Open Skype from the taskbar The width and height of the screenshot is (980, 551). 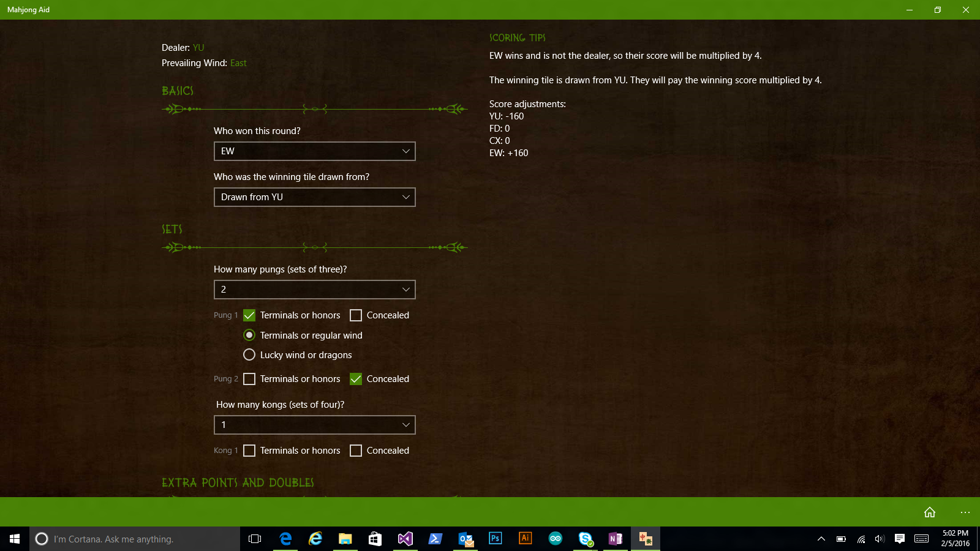click(585, 539)
